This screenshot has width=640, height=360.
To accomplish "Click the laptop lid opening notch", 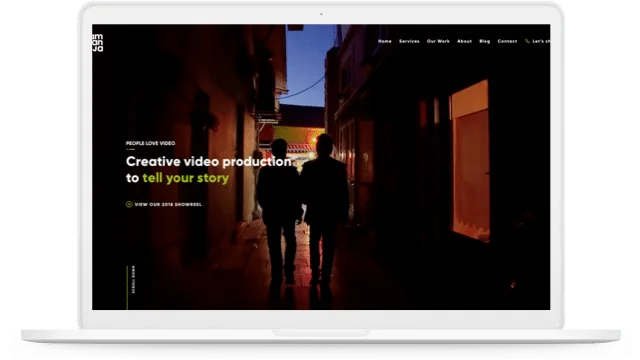I will 321,333.
